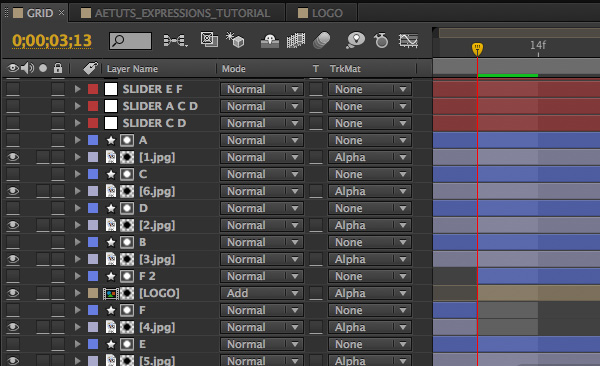Open the Graph Editor icon

(408, 41)
